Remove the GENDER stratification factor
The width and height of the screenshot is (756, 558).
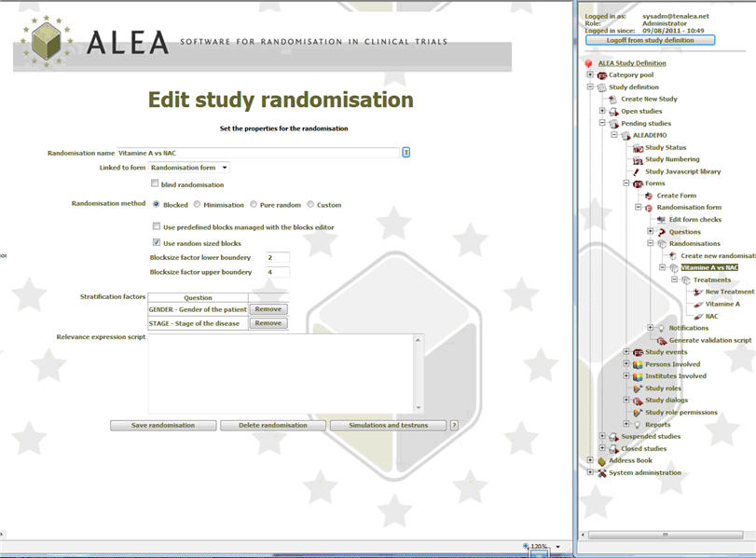tap(268, 309)
